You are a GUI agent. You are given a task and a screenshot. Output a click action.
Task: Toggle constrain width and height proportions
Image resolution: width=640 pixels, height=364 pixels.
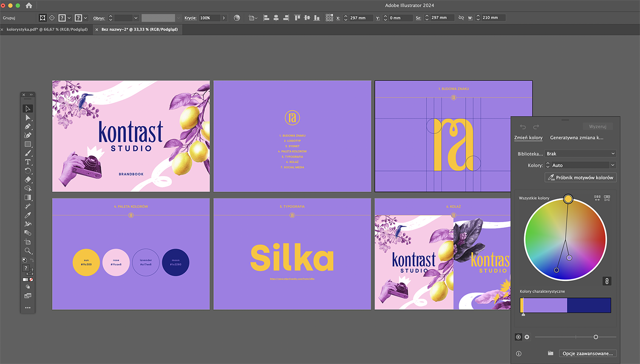[x=461, y=18]
